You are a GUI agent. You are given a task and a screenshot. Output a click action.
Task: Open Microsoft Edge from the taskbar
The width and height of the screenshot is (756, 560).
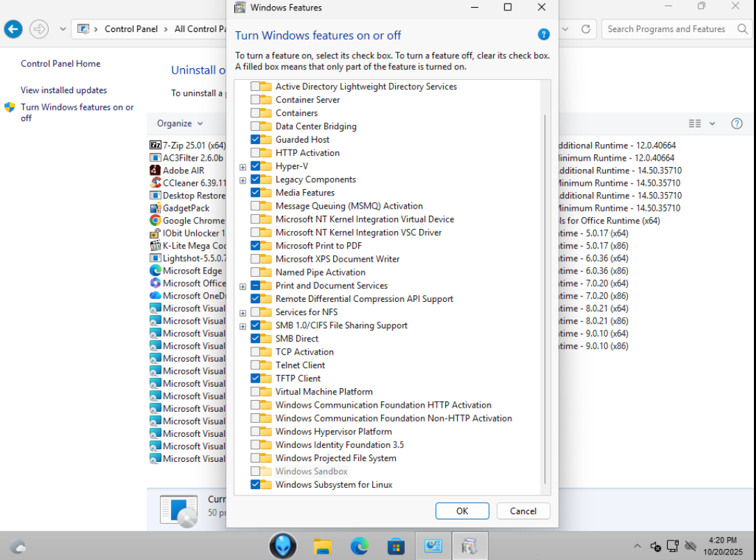[x=359, y=546]
